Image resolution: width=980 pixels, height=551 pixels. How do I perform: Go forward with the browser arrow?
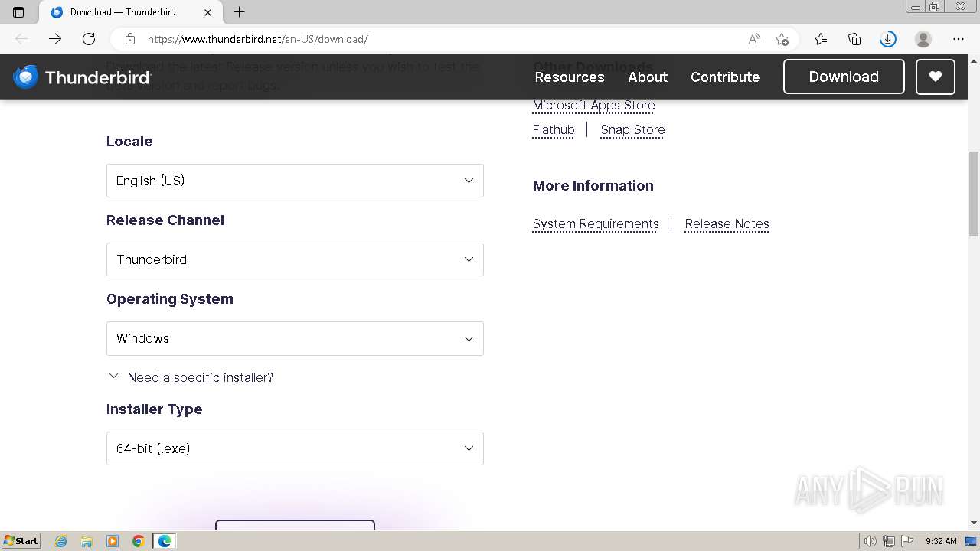pos(55,39)
